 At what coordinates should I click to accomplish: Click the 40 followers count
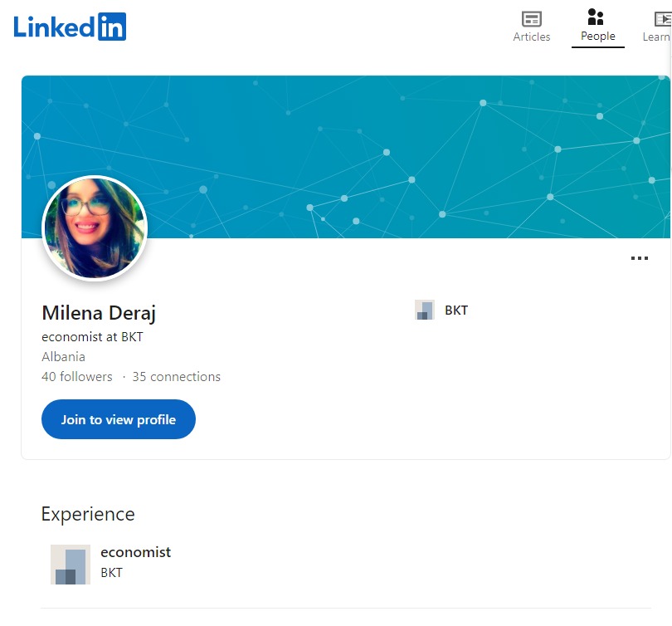pos(76,377)
